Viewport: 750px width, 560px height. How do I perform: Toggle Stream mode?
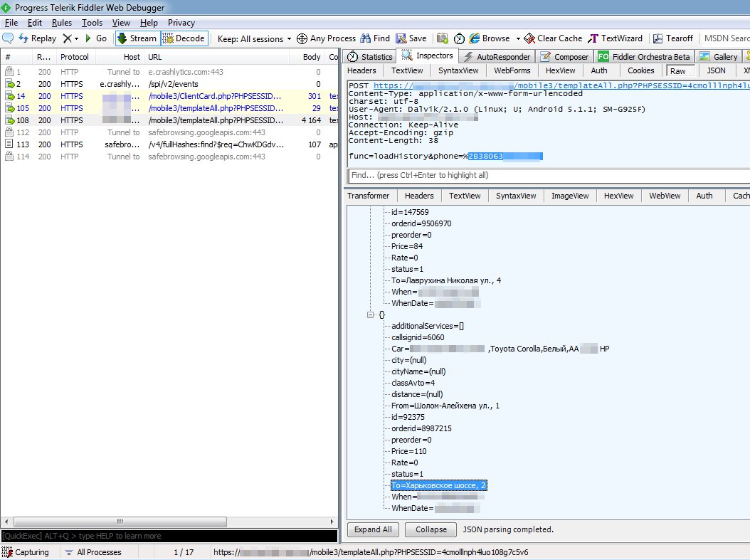point(137,38)
